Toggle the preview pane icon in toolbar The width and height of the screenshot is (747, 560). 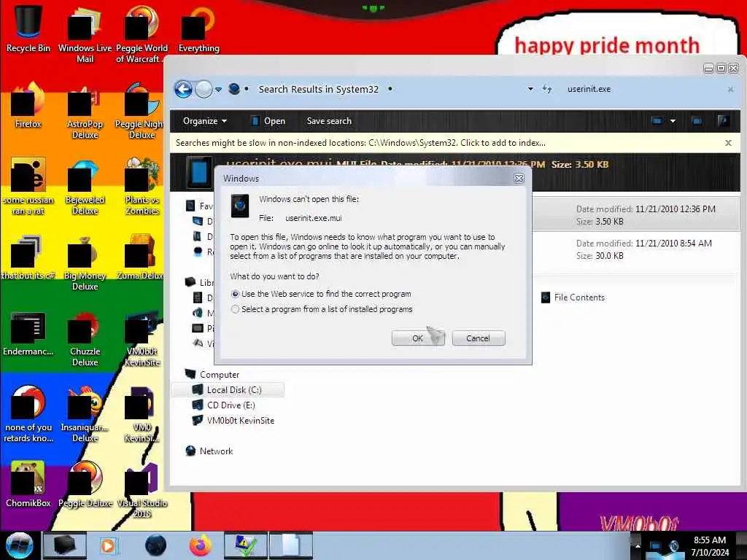[x=697, y=121]
